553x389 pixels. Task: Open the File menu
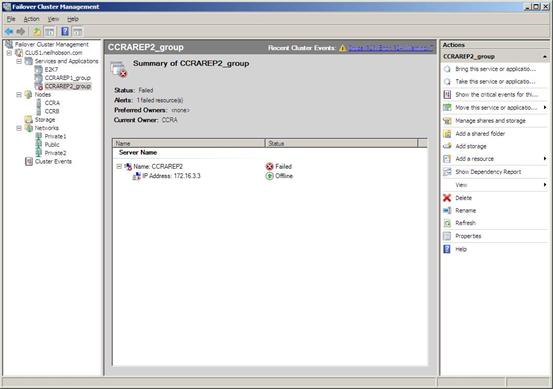click(x=11, y=19)
